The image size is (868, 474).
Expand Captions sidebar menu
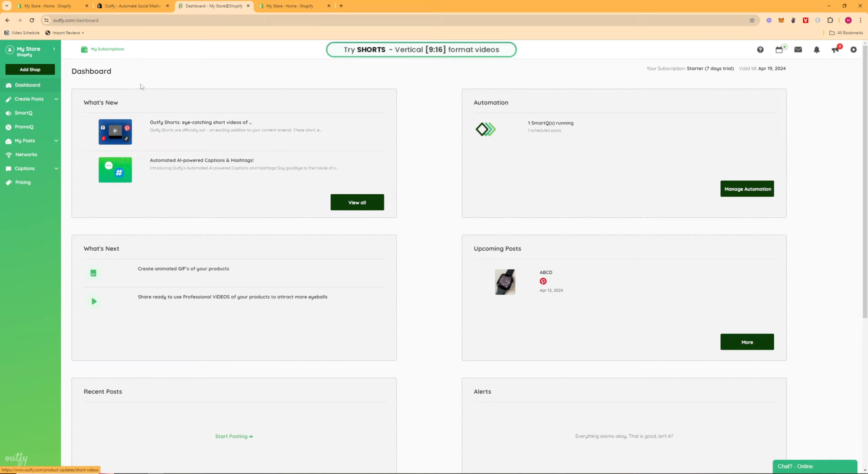tap(56, 169)
